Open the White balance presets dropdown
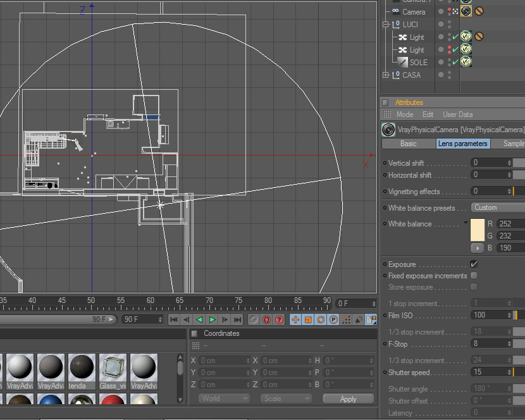 point(498,207)
